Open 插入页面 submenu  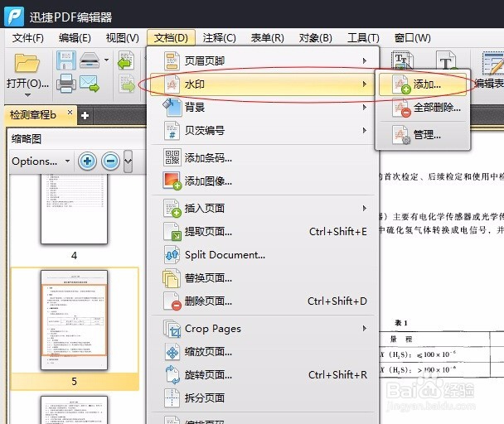pyautogui.click(x=262, y=208)
